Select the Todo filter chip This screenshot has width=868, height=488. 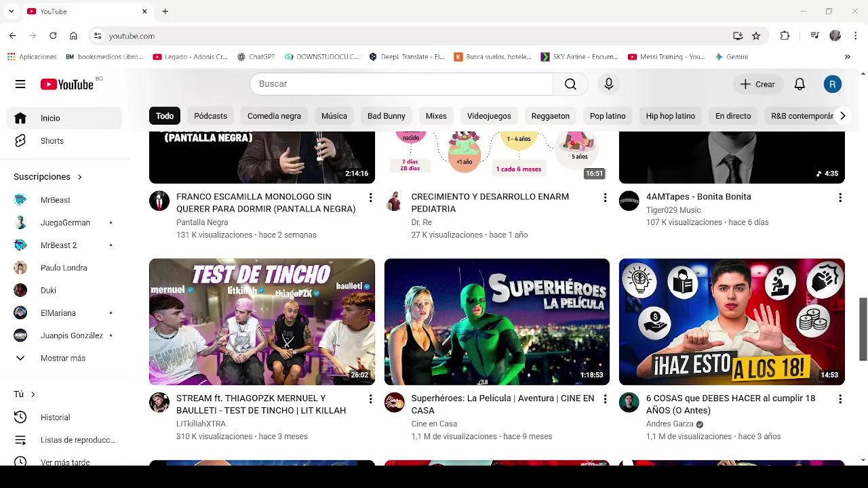(165, 116)
